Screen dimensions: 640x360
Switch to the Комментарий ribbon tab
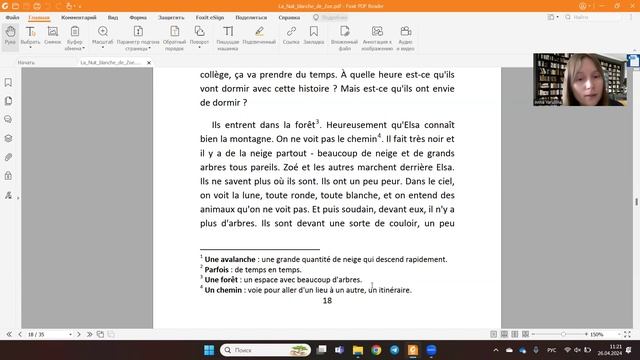coord(79,18)
